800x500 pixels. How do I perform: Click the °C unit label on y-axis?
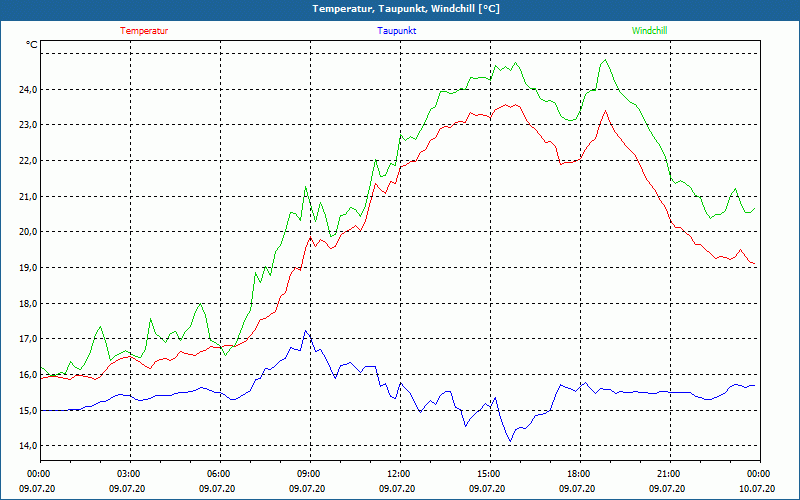[32, 45]
